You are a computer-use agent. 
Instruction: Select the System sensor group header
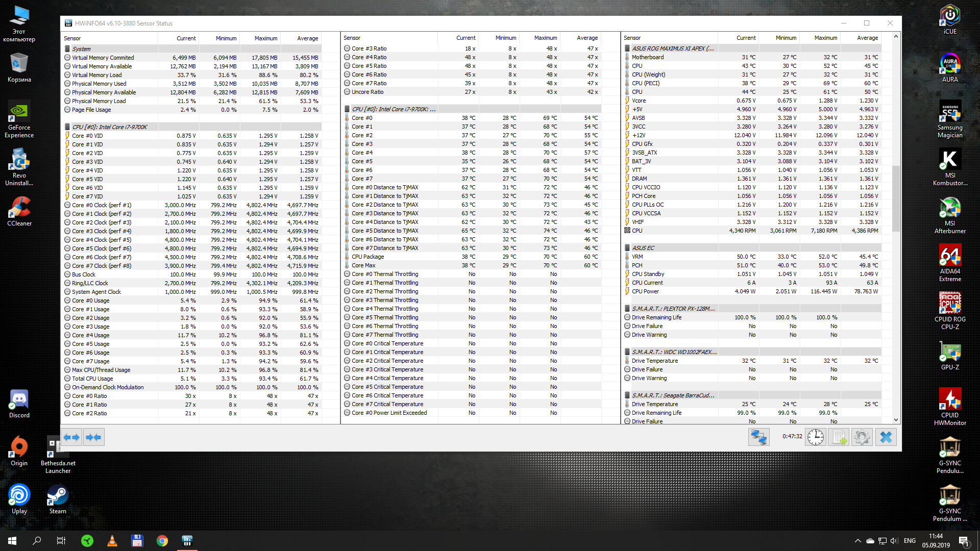[82, 49]
